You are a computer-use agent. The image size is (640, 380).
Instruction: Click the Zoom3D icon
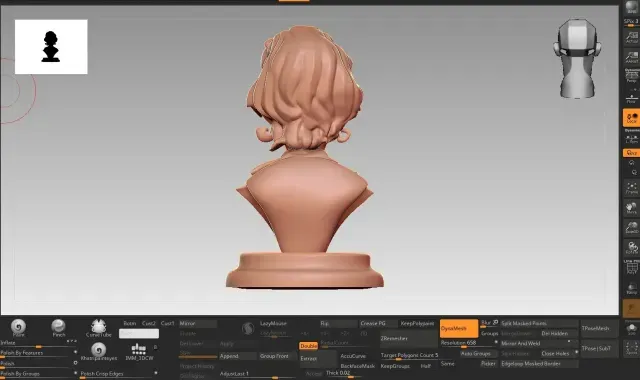point(631,228)
